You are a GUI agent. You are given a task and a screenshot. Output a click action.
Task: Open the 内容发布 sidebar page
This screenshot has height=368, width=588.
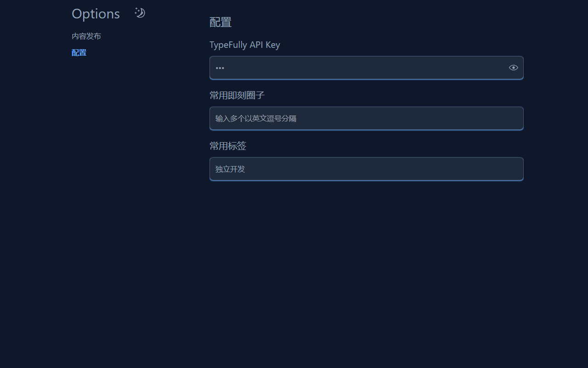click(x=86, y=36)
